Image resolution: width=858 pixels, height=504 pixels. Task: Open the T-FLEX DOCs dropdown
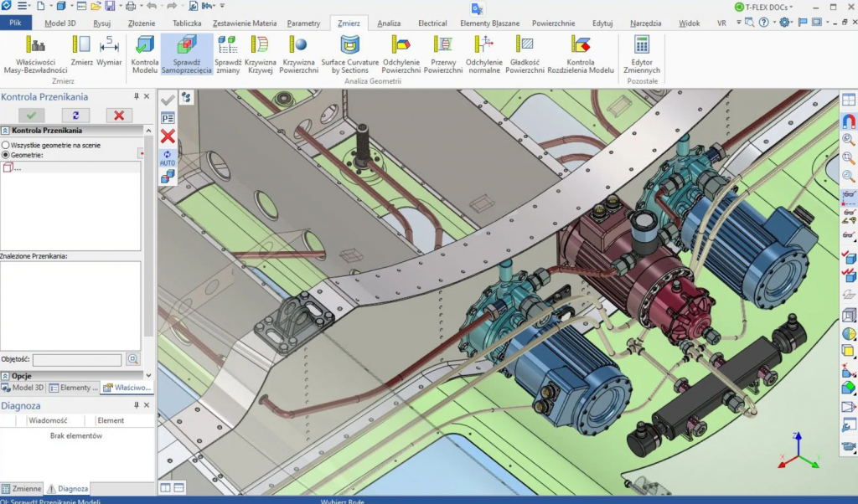(762, 7)
